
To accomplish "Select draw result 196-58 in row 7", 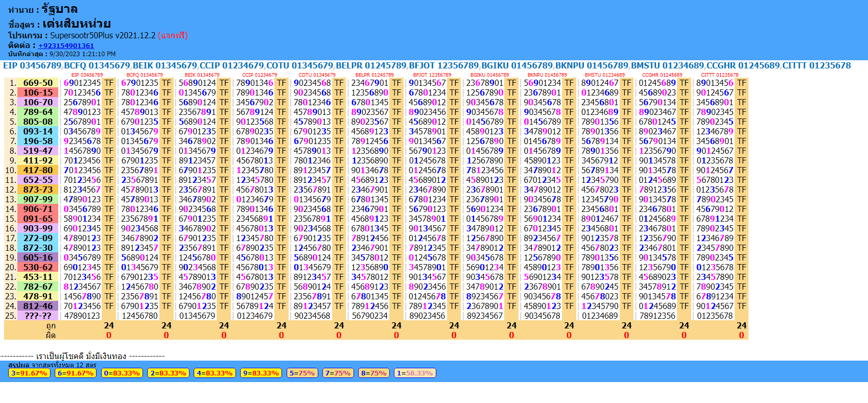I will (38, 141).
